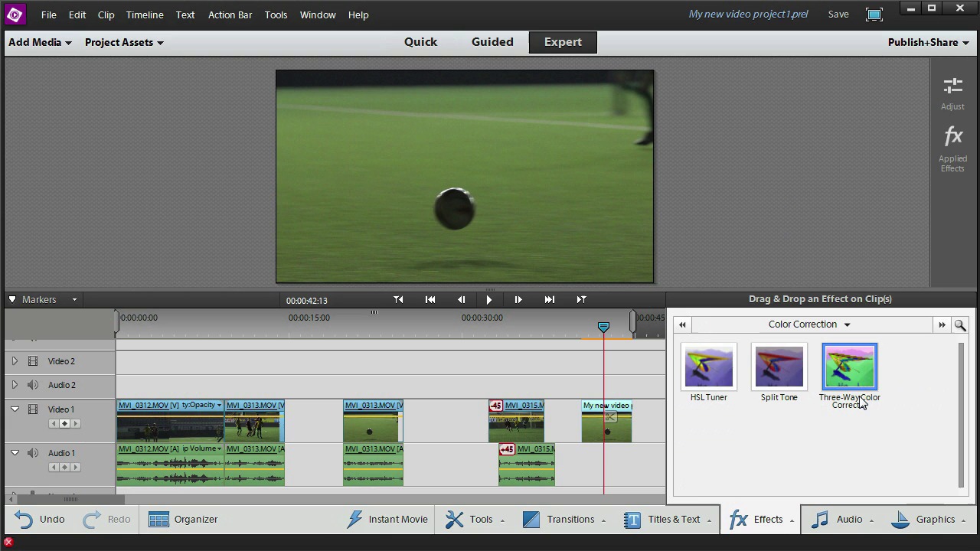Expand the Video 2 track
The width and height of the screenshot is (980, 551).
15,361
